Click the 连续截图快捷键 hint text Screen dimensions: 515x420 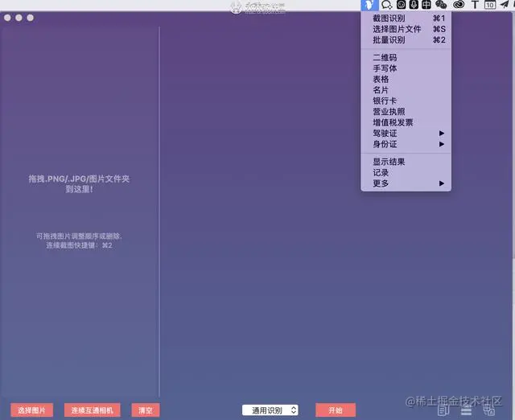point(79,245)
